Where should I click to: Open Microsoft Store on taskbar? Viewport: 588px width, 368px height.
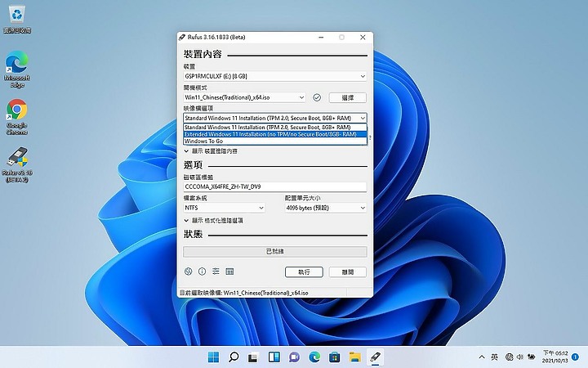[x=335, y=357]
